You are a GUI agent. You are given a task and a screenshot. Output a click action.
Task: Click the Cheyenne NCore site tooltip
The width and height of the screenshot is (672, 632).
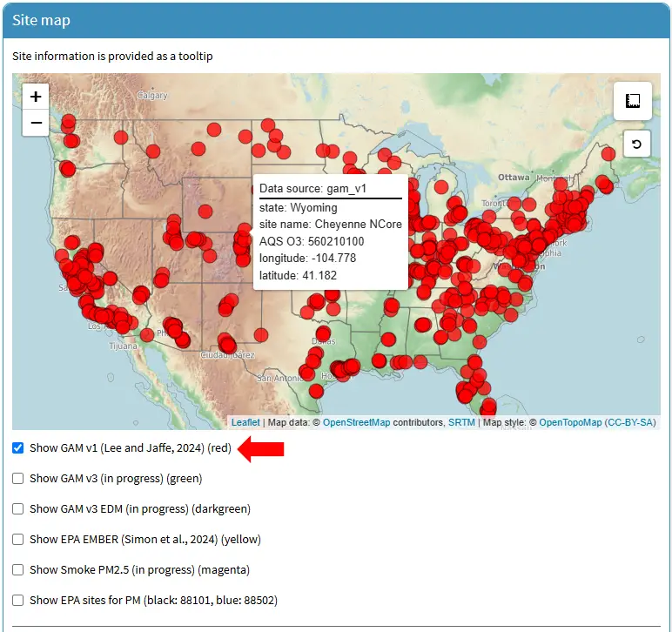[x=331, y=232]
